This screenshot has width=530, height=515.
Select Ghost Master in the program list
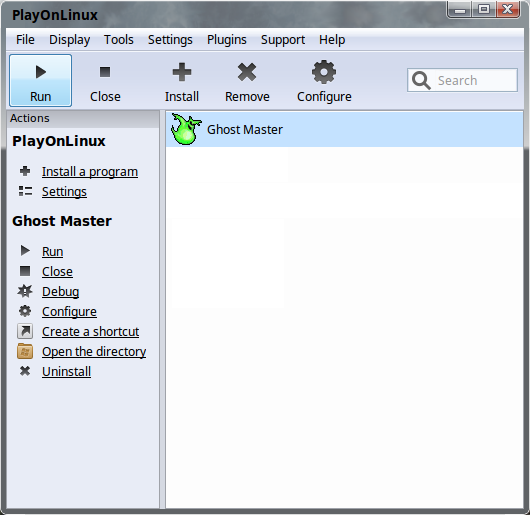click(x=344, y=130)
